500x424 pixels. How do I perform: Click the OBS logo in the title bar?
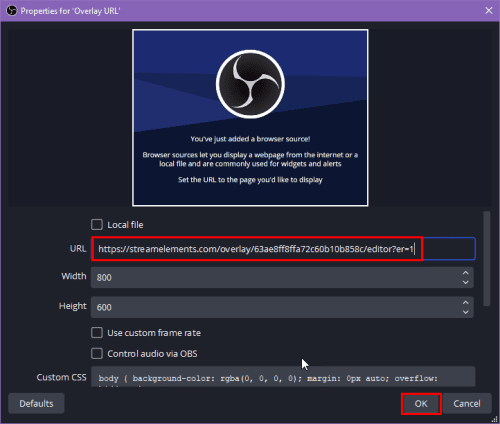click(12, 11)
